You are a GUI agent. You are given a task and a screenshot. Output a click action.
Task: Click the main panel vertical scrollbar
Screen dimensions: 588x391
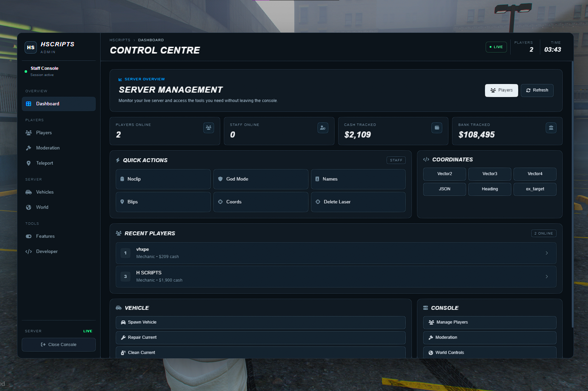pyautogui.click(x=572, y=194)
